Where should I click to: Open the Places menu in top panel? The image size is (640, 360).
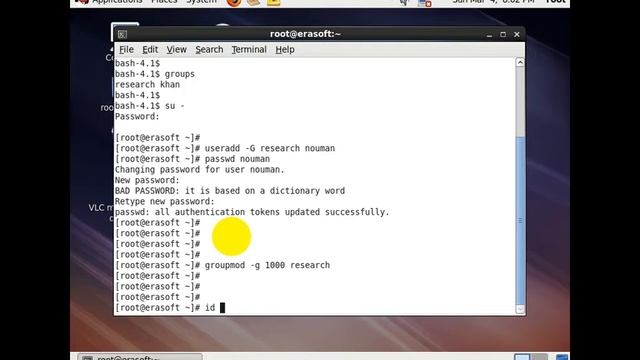click(x=164, y=2)
